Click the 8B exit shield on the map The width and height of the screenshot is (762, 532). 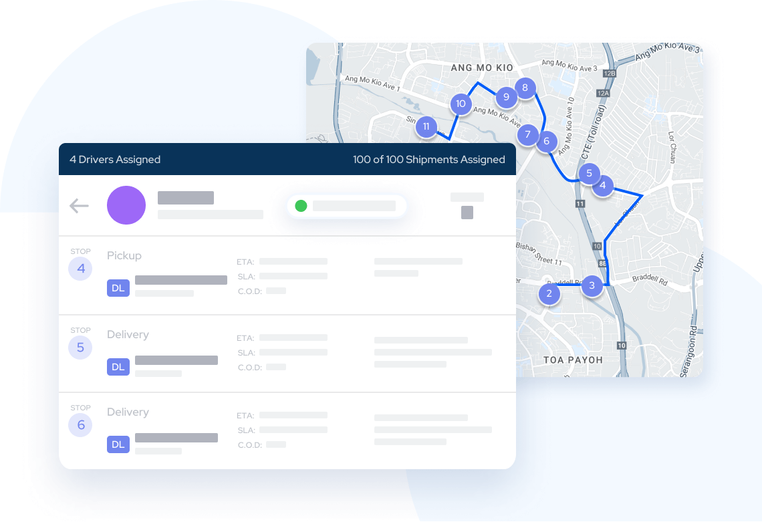603,263
